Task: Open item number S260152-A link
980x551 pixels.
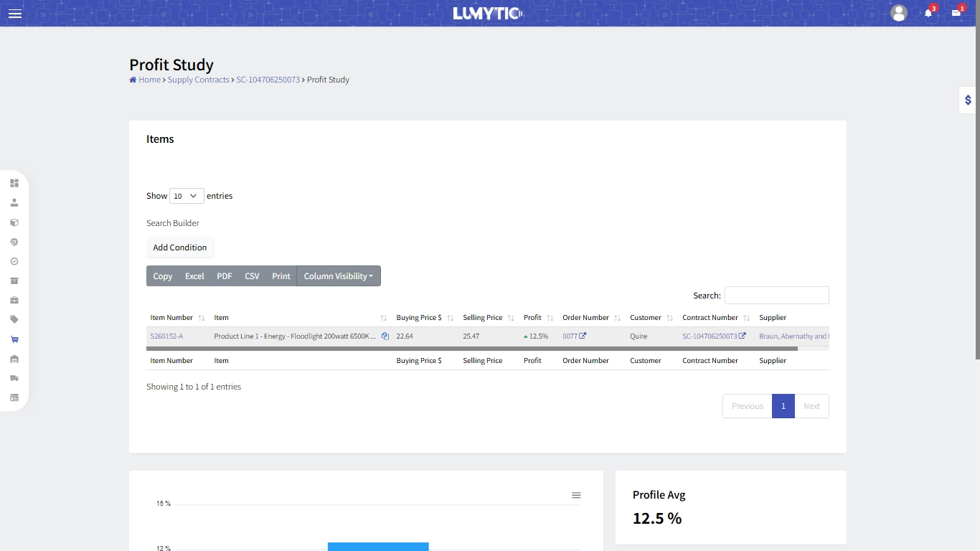Action: click(x=166, y=336)
